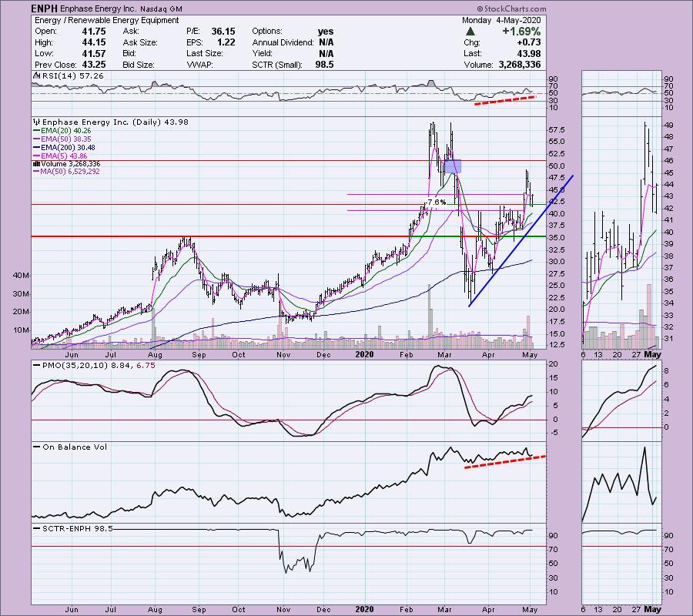The image size is (693, 616).
Task: Click the green up-triangle change indicator
Action: click(x=470, y=32)
